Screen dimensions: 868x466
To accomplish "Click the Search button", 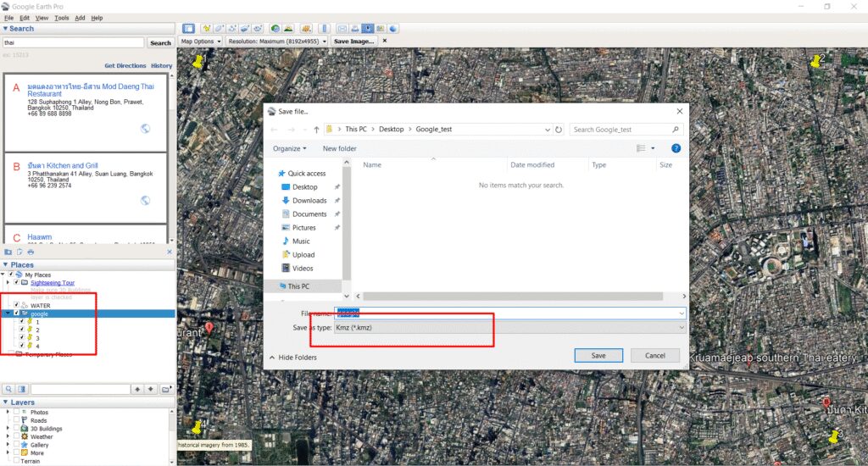I will pos(160,42).
